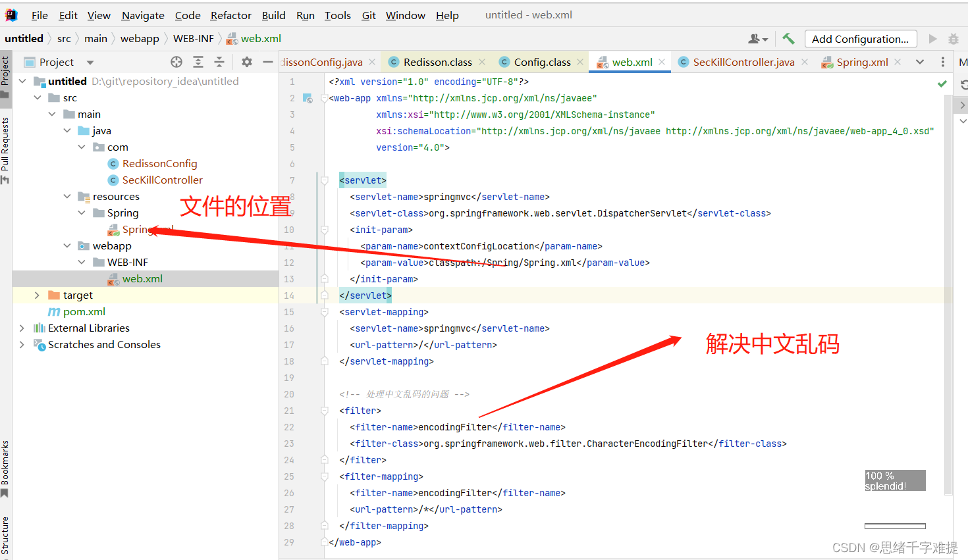Expand the target folder node

(37, 295)
